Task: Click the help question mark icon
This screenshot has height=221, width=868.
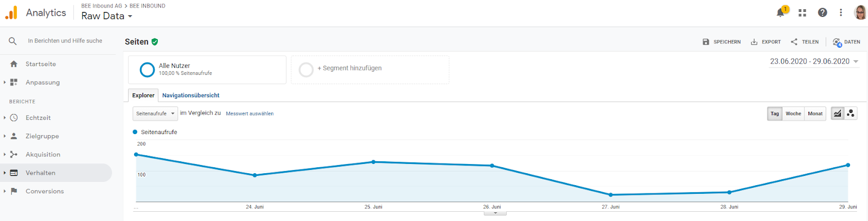Action: pyautogui.click(x=822, y=12)
